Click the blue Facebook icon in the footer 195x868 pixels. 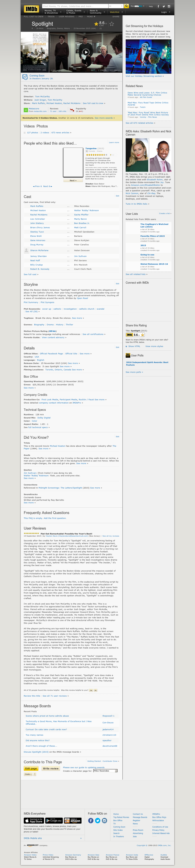(91, 821)
